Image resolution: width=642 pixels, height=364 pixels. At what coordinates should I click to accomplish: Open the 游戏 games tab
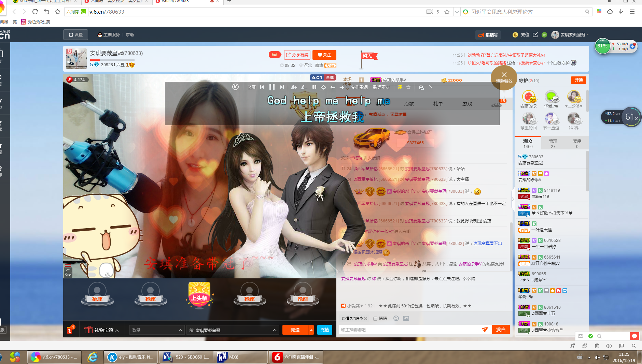click(467, 104)
